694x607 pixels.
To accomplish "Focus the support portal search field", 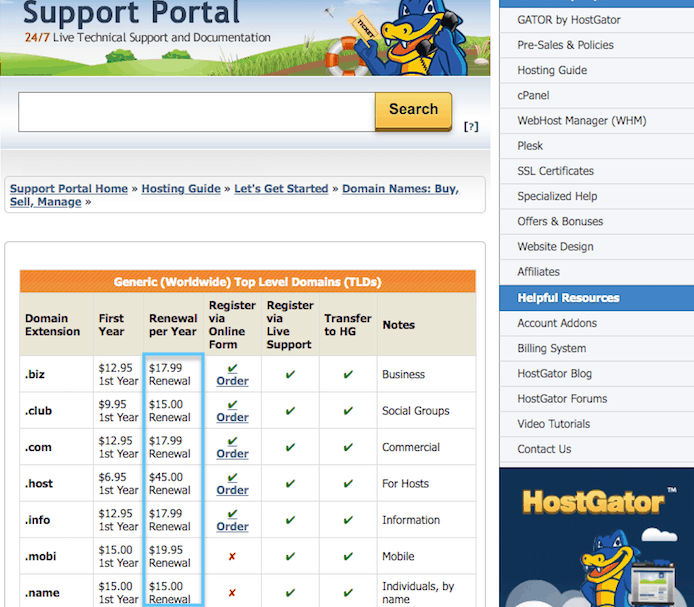I will pos(197,112).
